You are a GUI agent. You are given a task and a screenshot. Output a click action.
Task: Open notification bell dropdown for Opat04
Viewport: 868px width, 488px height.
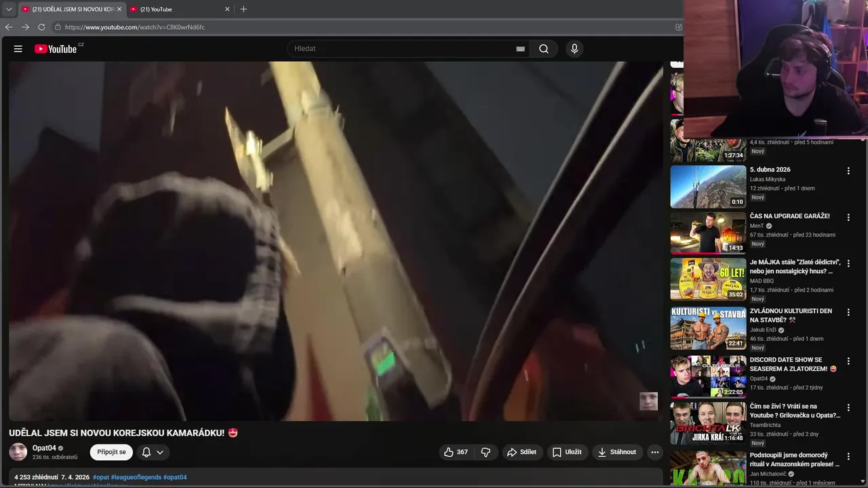[153, 452]
